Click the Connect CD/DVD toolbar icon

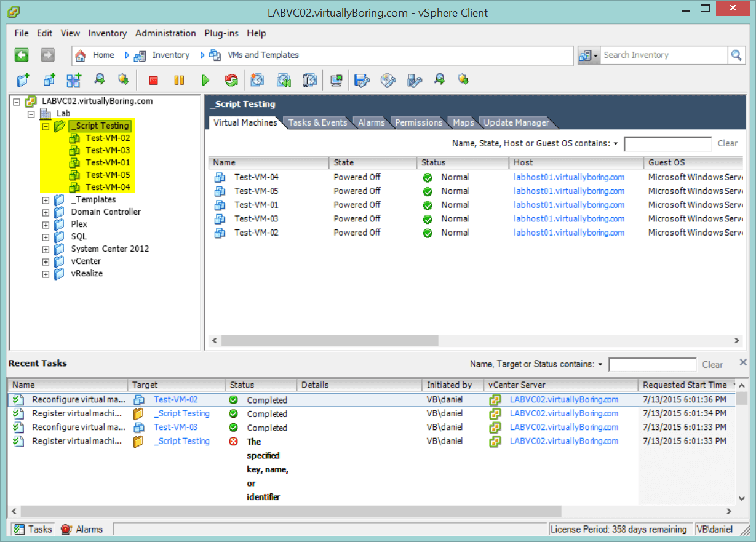(388, 80)
